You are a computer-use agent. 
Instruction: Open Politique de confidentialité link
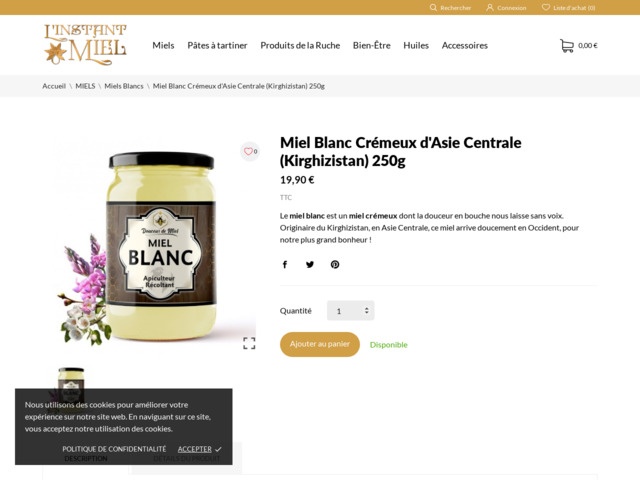coord(114,449)
